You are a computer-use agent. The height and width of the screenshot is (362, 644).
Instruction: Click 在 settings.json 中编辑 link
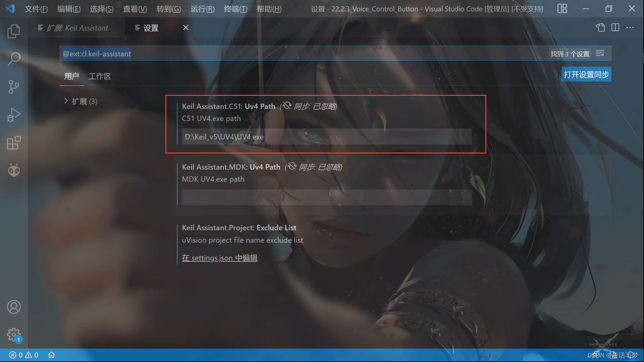point(219,258)
